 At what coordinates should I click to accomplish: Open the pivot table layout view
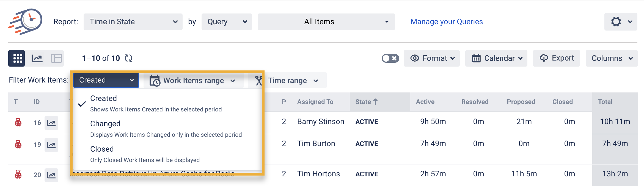pyautogui.click(x=56, y=58)
